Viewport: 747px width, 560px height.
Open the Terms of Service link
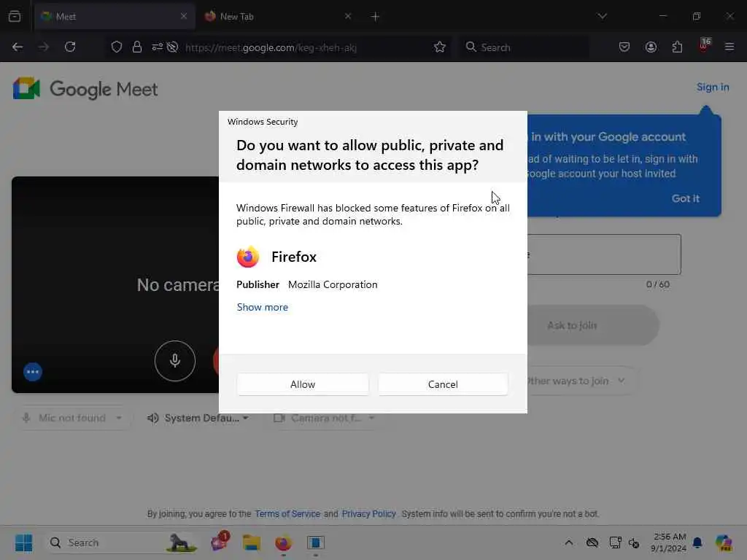click(x=287, y=514)
